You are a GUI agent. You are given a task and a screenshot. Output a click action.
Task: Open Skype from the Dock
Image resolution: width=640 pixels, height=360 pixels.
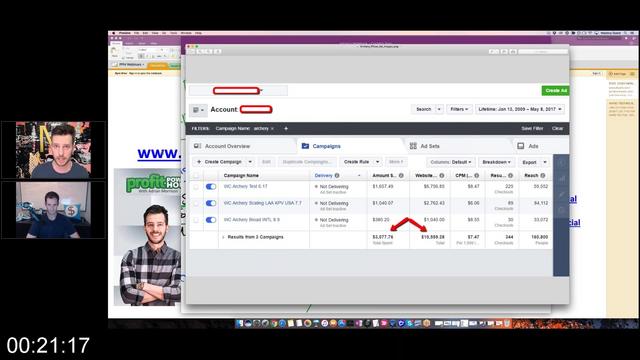pos(409,324)
